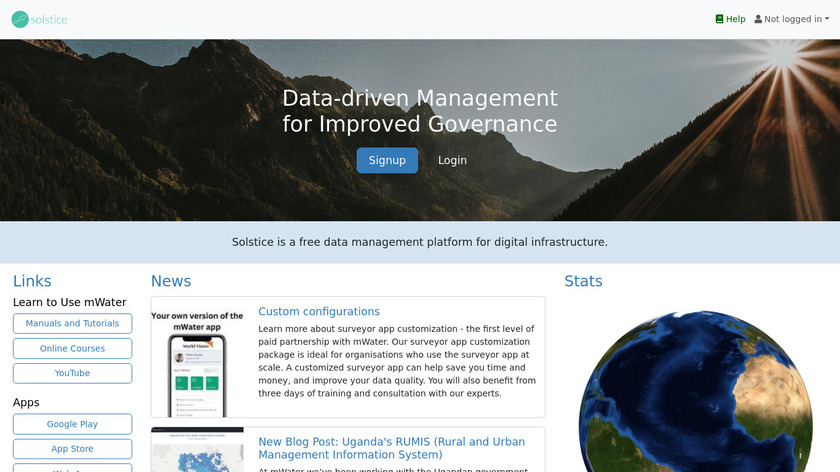Image resolution: width=840 pixels, height=472 pixels.
Task: Click the News section heading
Action: point(171,281)
